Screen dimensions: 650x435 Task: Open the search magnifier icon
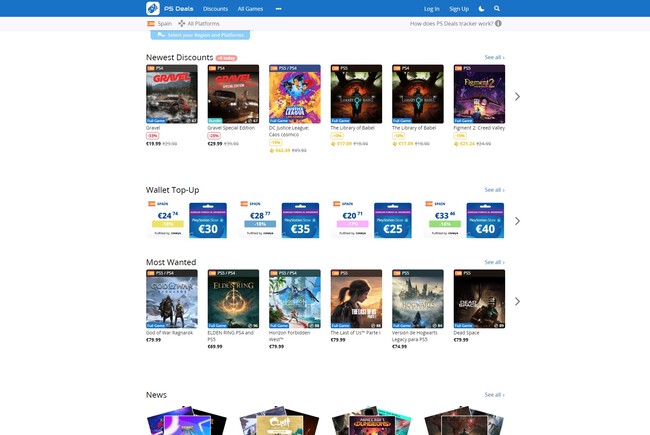pos(497,9)
